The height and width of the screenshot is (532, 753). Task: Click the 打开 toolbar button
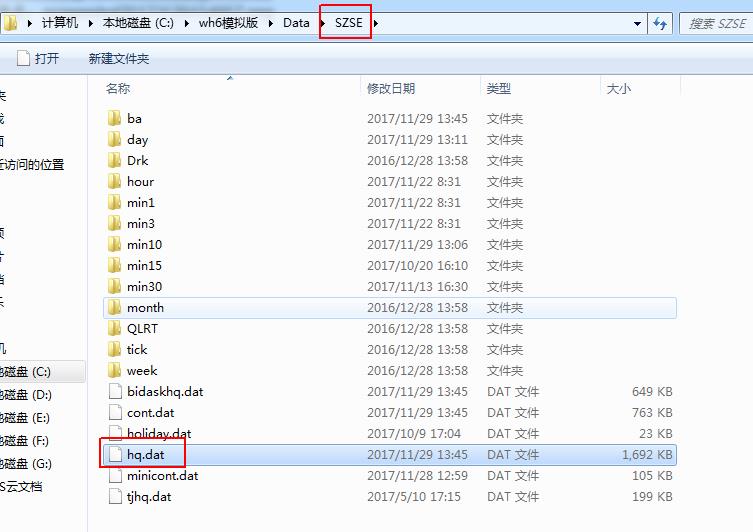(38, 59)
